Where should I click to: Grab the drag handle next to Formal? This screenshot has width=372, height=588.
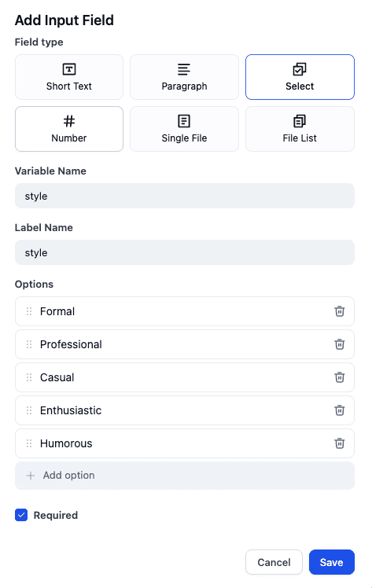click(29, 311)
